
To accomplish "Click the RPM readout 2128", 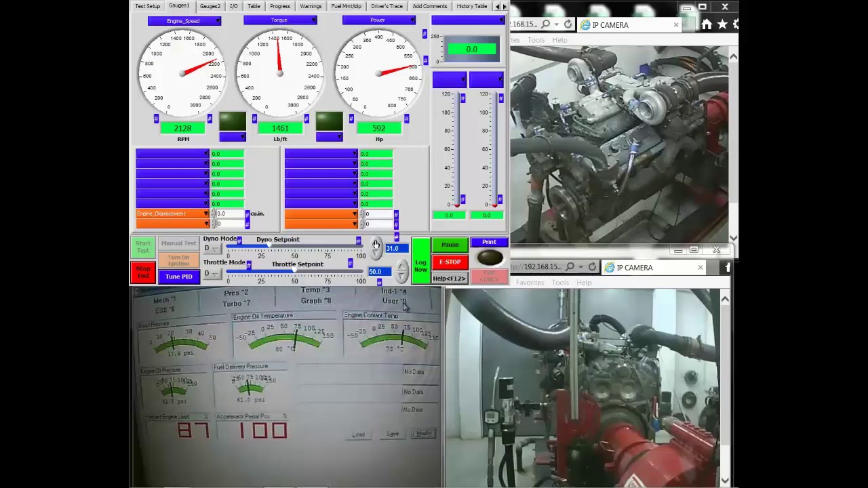I will 183,129.
